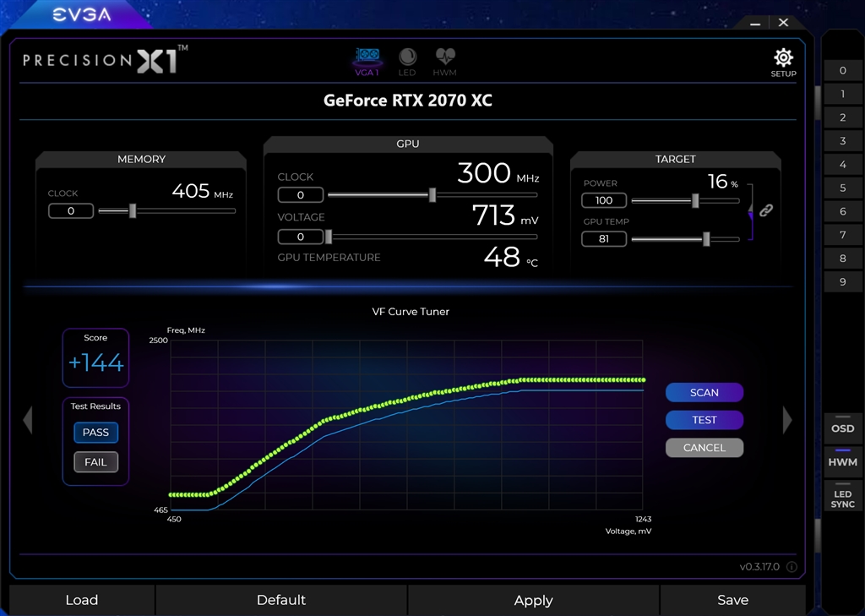Toggle the power and temp link icon
Image resolution: width=865 pixels, height=616 pixels.
[766, 210]
